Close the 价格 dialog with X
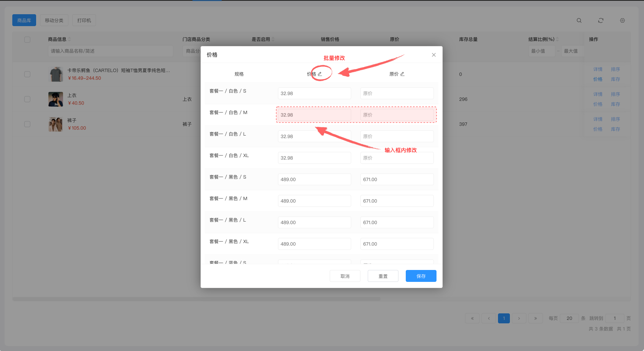644x351 pixels. [434, 55]
